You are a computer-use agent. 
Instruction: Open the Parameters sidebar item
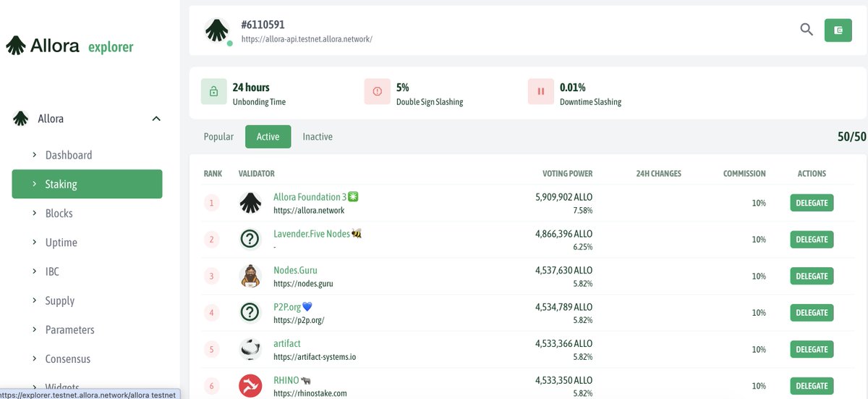click(69, 329)
